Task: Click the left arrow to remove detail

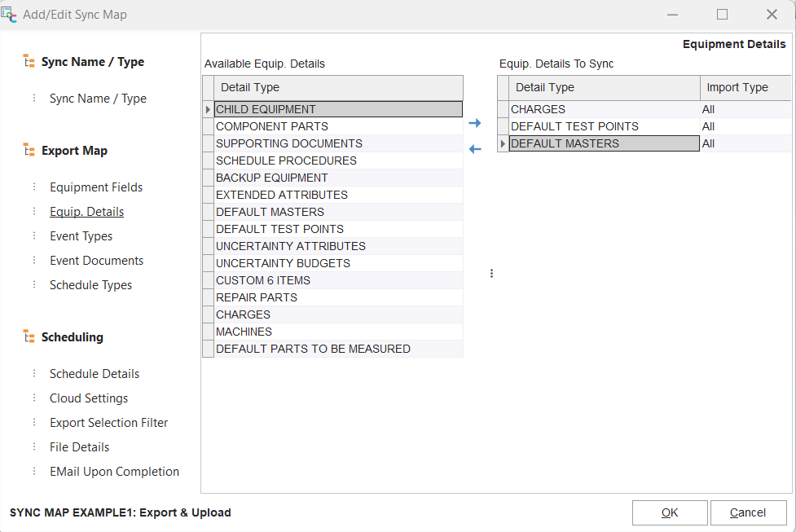Action: [x=475, y=148]
